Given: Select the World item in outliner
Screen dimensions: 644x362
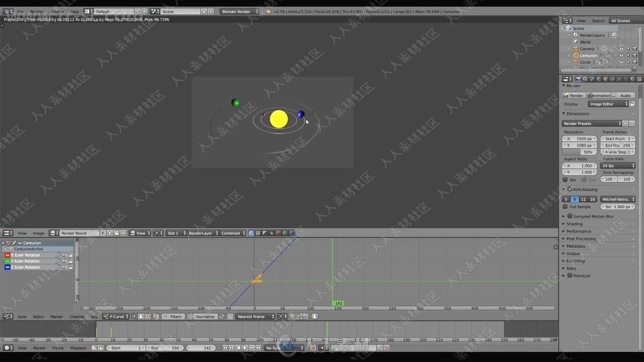Looking at the screenshot, I should point(585,42).
